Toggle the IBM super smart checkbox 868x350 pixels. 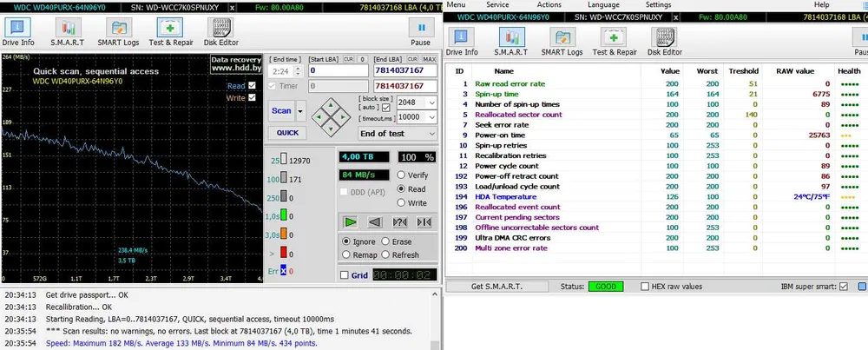pyautogui.click(x=843, y=287)
